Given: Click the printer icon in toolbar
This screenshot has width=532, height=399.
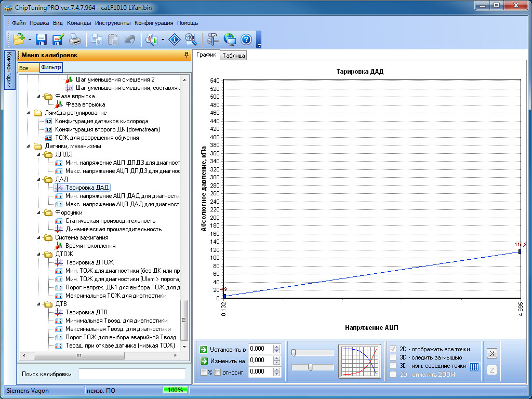Looking at the screenshot, I should click(x=75, y=39).
